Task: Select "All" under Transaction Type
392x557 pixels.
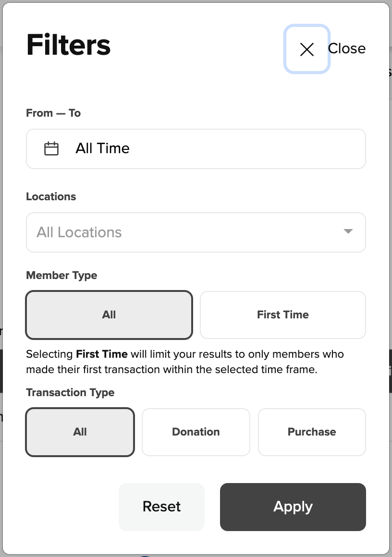Action: point(80,432)
